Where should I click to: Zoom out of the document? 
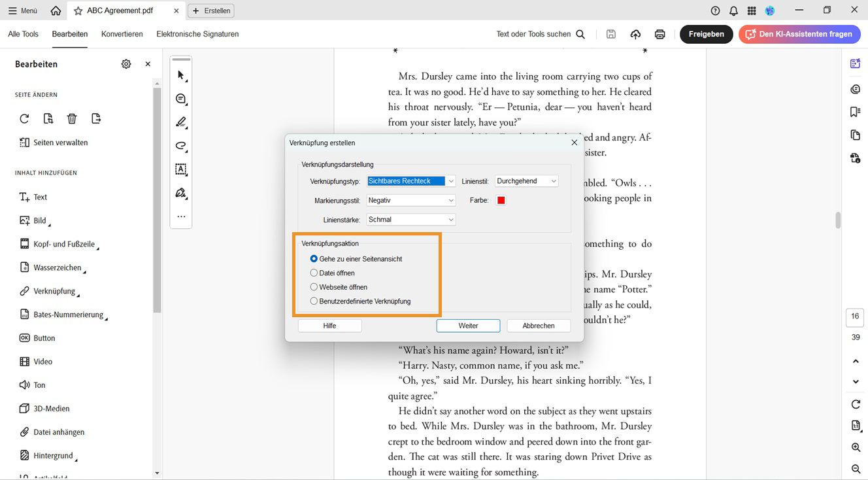(x=856, y=469)
